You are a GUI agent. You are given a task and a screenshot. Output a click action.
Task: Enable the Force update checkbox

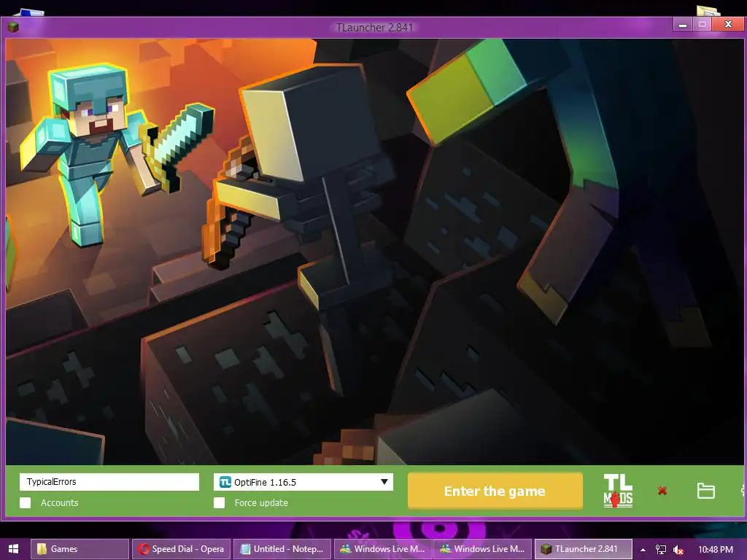click(x=219, y=502)
